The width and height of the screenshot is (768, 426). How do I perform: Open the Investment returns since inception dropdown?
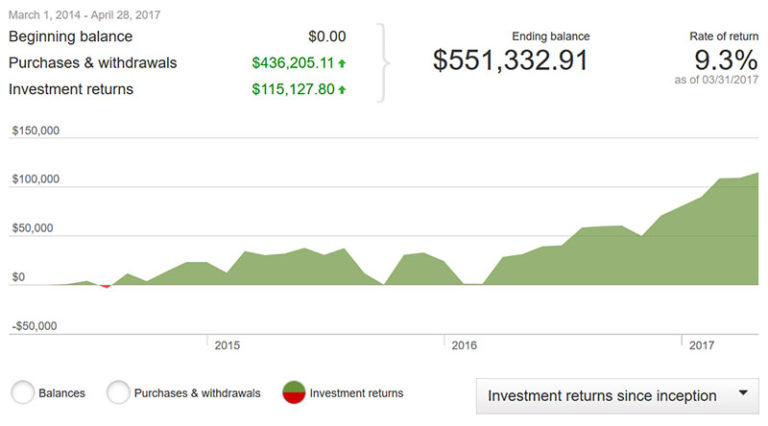(x=617, y=395)
